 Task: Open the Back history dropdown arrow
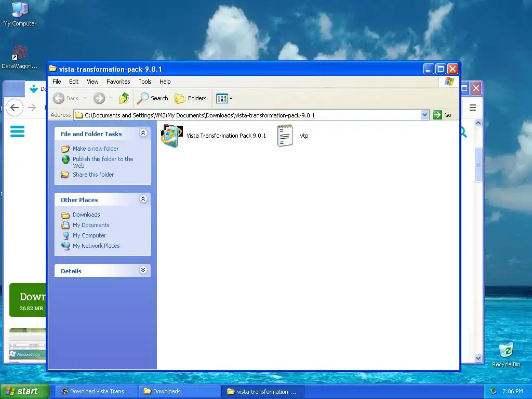(85, 98)
